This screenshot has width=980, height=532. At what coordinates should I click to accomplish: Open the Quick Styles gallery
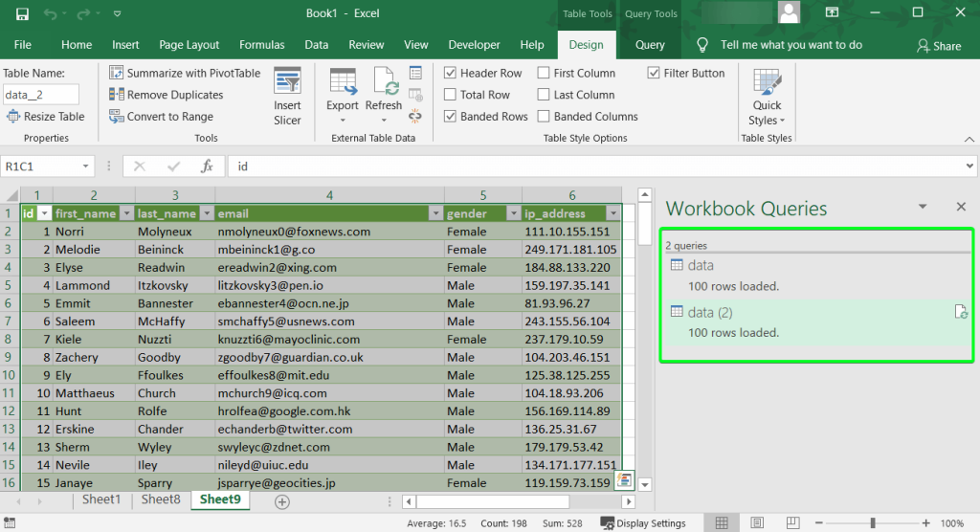point(767,98)
